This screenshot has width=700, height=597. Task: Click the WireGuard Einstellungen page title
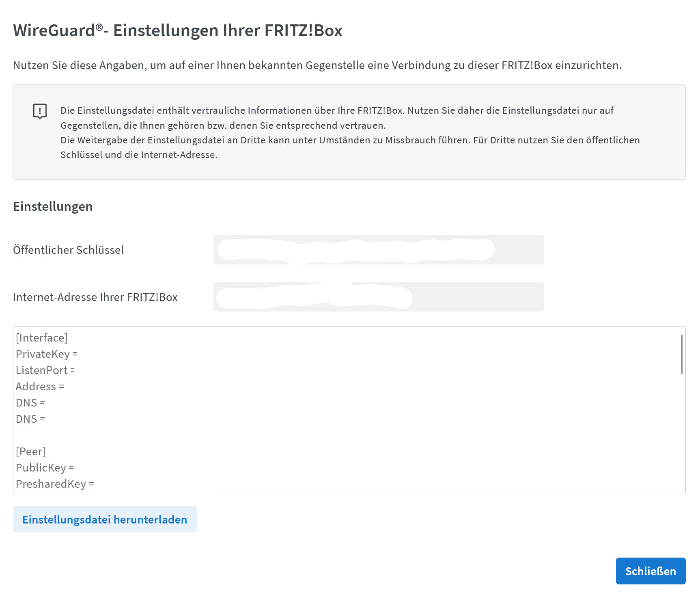point(178,30)
